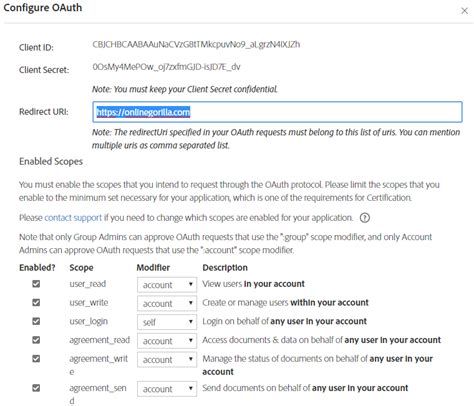Expand the agreement_read modifier dropdown

coord(167,341)
